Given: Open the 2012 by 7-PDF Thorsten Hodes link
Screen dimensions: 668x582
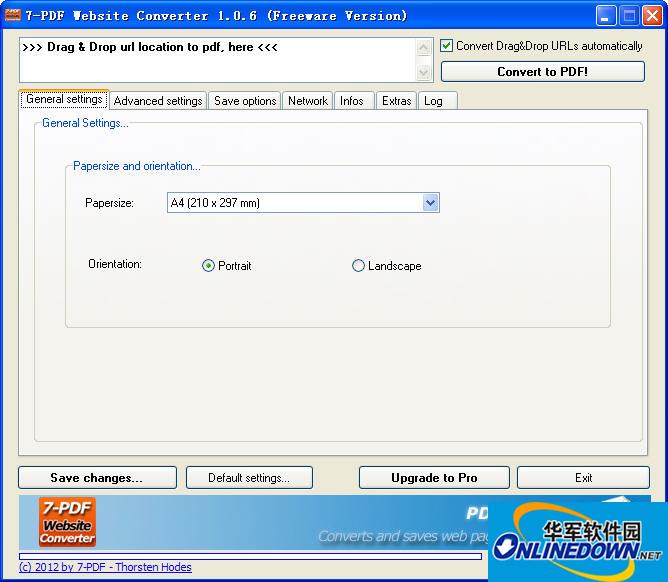Looking at the screenshot, I should pyautogui.click(x=105, y=567).
